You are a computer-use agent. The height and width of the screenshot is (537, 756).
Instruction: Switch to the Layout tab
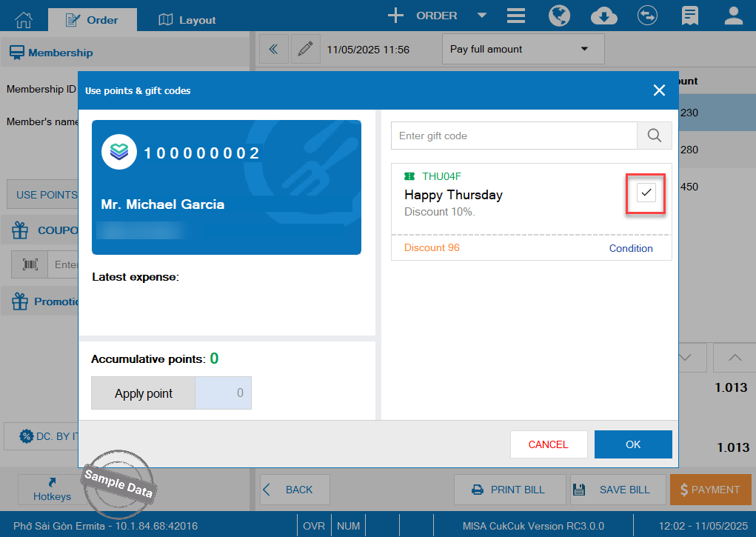click(187, 20)
